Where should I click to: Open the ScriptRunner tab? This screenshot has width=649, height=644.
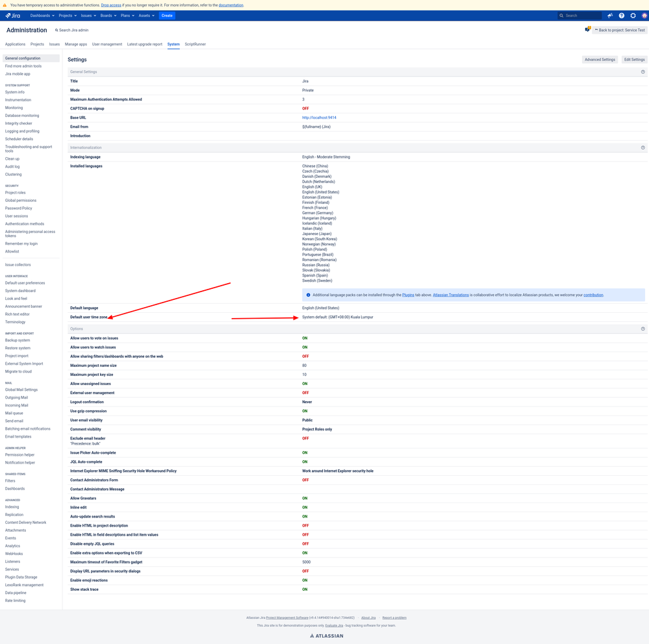[x=195, y=44]
